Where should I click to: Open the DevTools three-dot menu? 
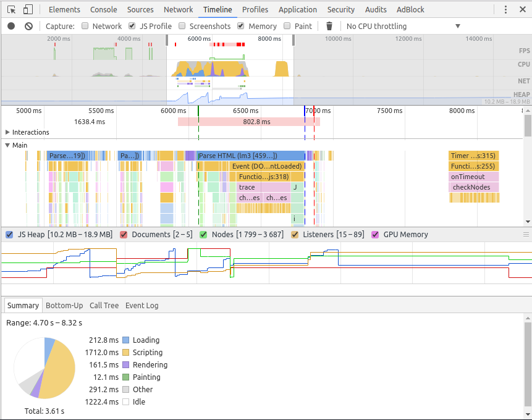coord(505,9)
